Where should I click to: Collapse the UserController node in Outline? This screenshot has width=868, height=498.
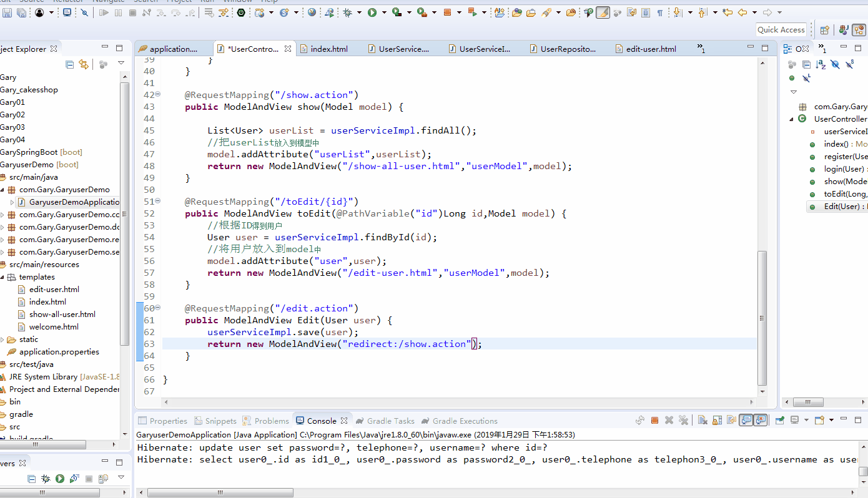tap(792, 119)
